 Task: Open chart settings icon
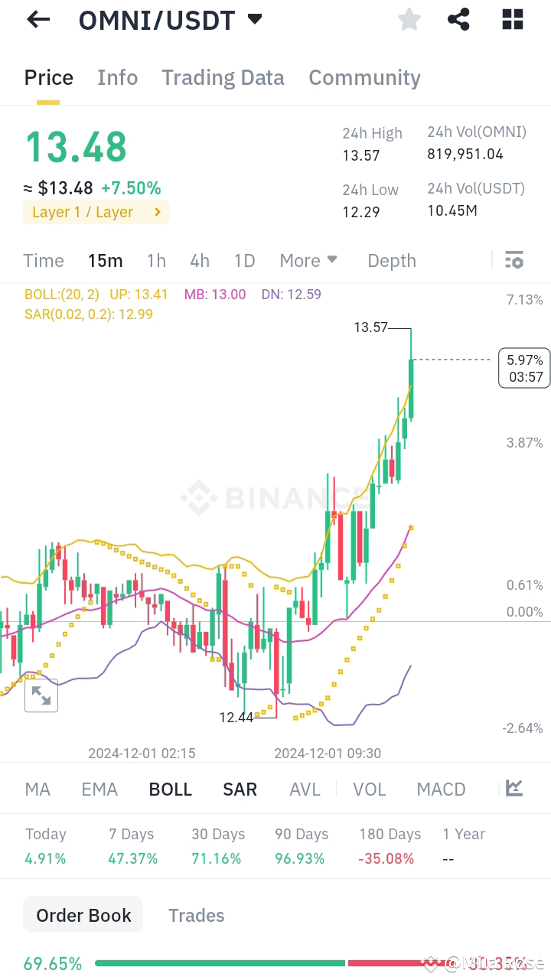514,260
